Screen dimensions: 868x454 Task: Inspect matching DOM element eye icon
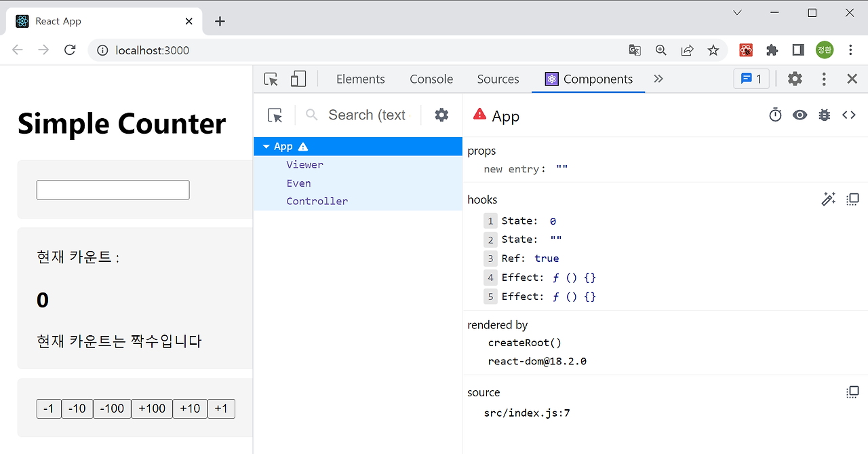800,115
